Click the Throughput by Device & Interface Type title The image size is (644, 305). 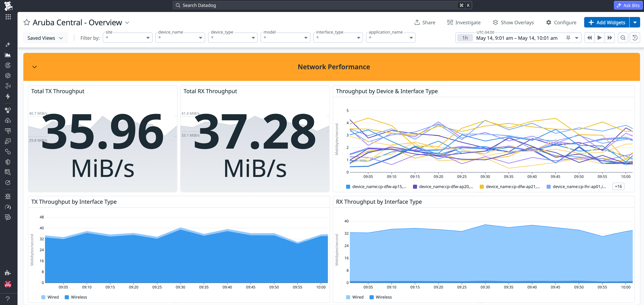click(387, 91)
